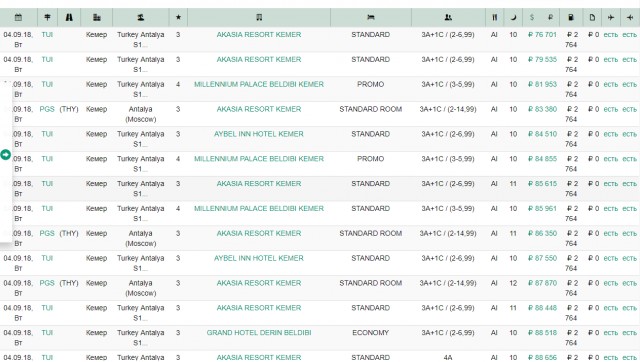The height and width of the screenshot is (362, 640).
Task: Select the 'ECONOMY' room type cell
Action: click(x=371, y=333)
